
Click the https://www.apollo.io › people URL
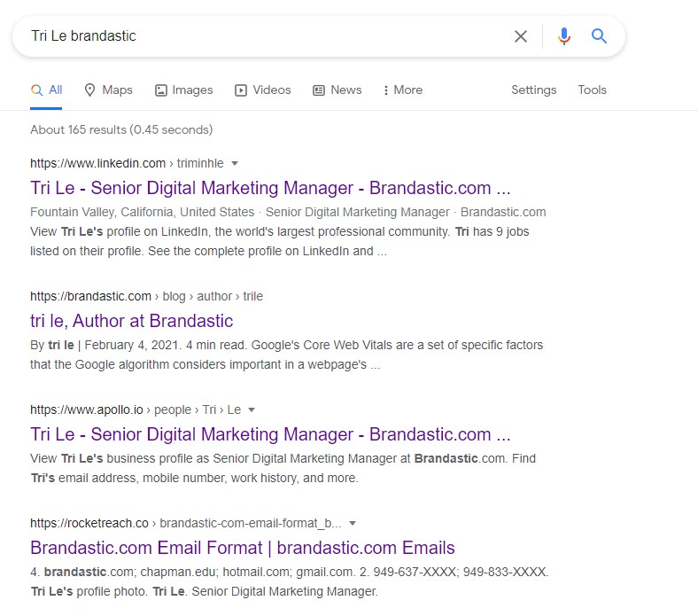coord(136,409)
